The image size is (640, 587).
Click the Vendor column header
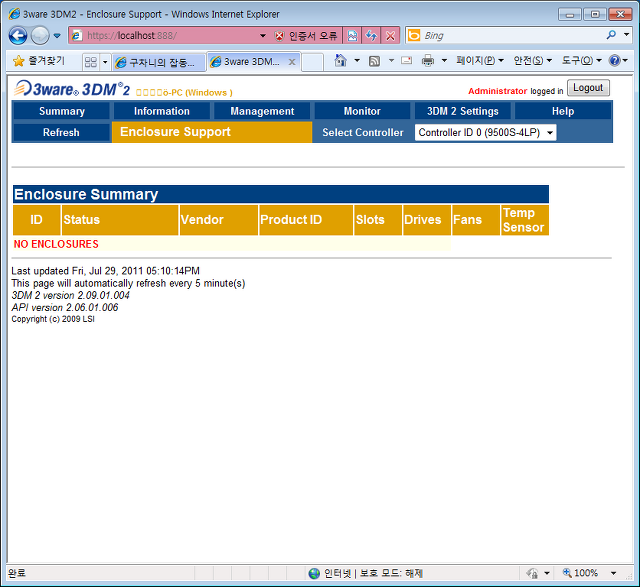click(218, 220)
